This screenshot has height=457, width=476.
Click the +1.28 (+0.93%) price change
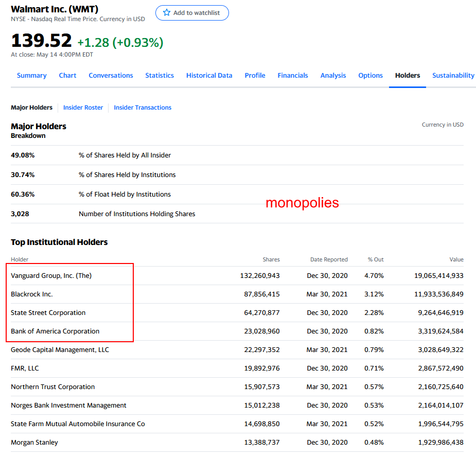120,43
